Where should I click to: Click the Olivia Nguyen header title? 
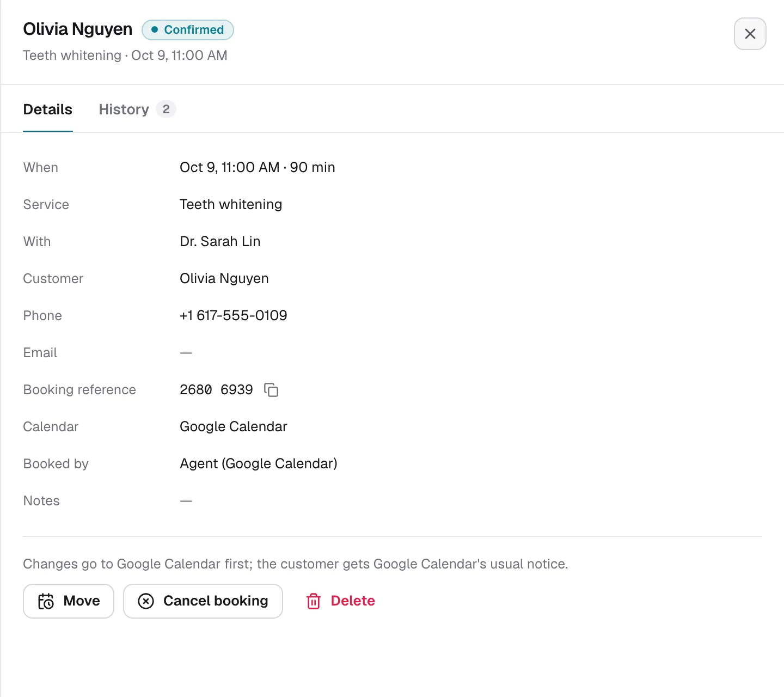click(x=78, y=29)
